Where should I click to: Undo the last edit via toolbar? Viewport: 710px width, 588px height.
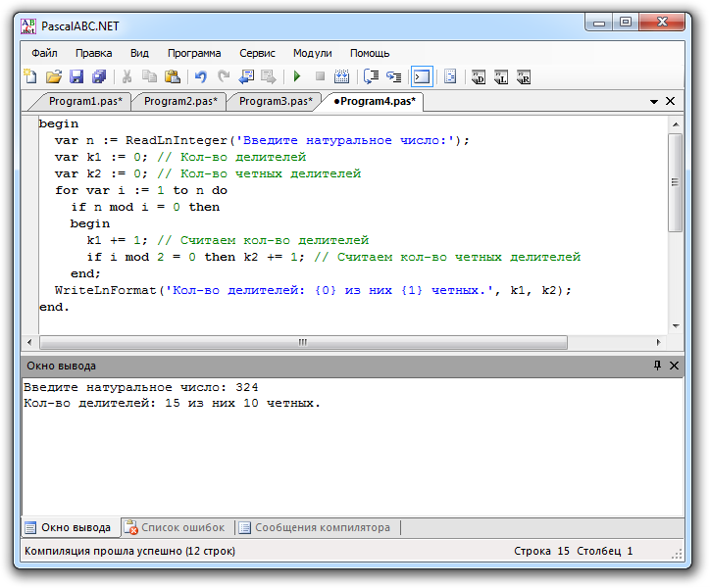tap(201, 76)
